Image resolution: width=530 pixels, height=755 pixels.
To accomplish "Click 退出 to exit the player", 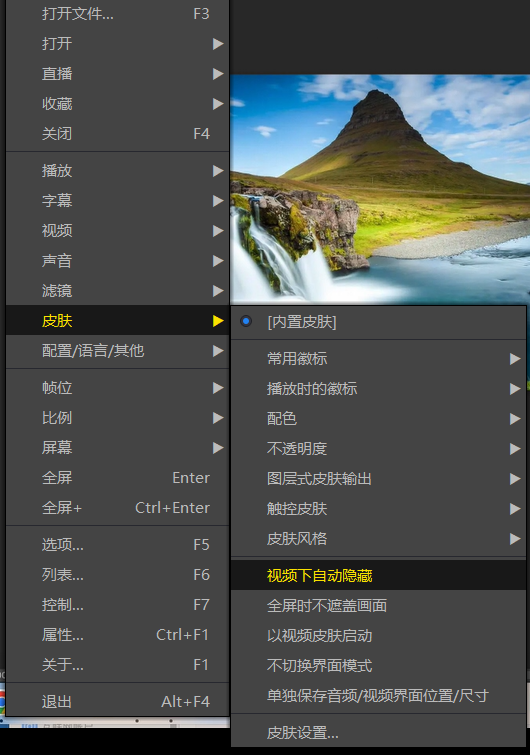I will (x=117, y=702).
